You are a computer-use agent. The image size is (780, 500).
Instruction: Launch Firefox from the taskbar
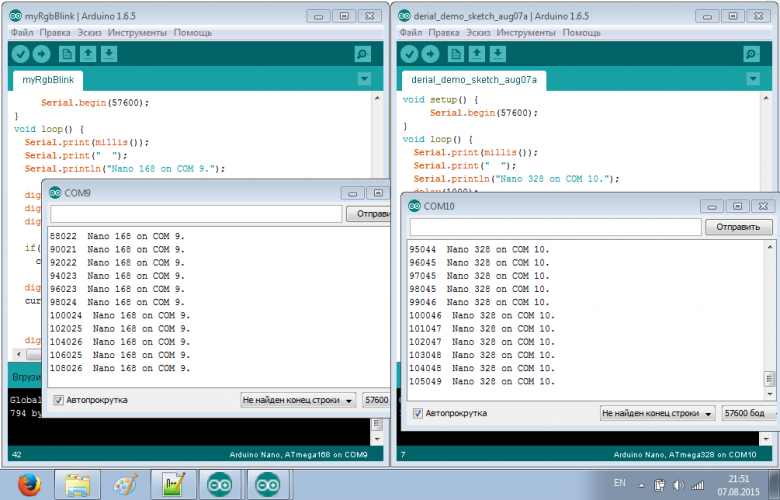tap(29, 484)
